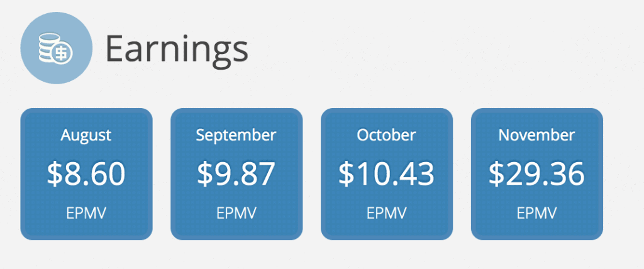Open the August earnings card
This screenshot has width=644, height=269.
click(86, 174)
